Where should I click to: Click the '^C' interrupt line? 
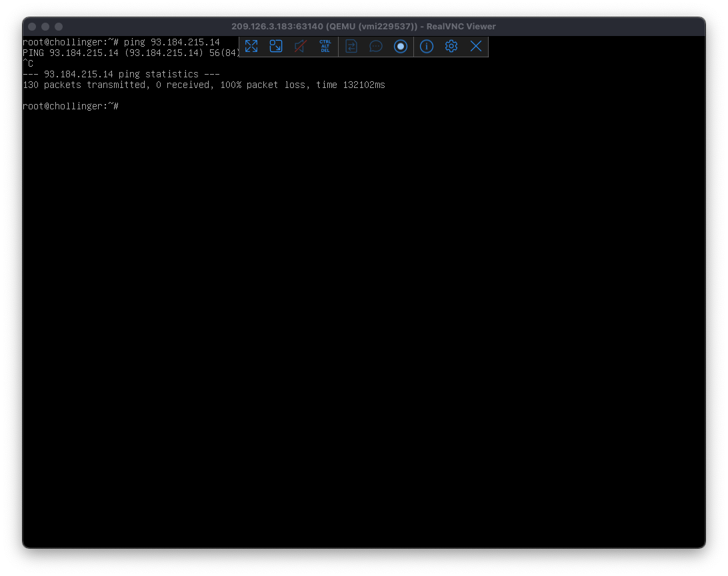click(28, 63)
